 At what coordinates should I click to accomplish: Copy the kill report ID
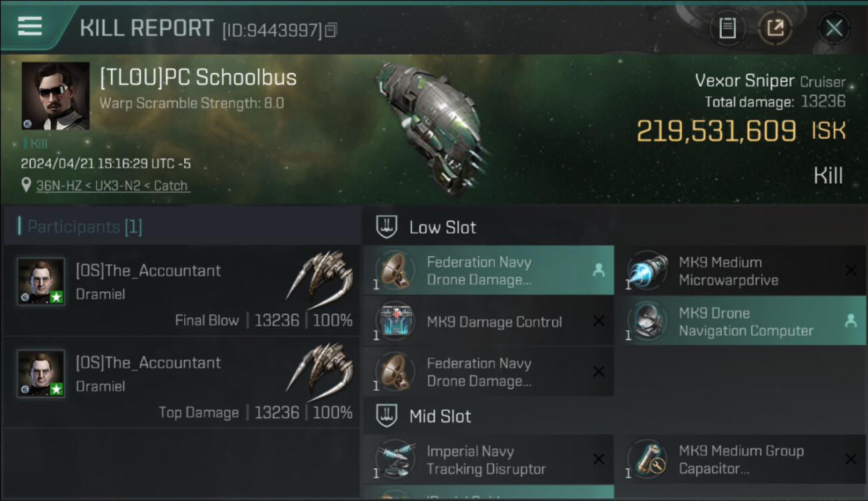[331, 29]
